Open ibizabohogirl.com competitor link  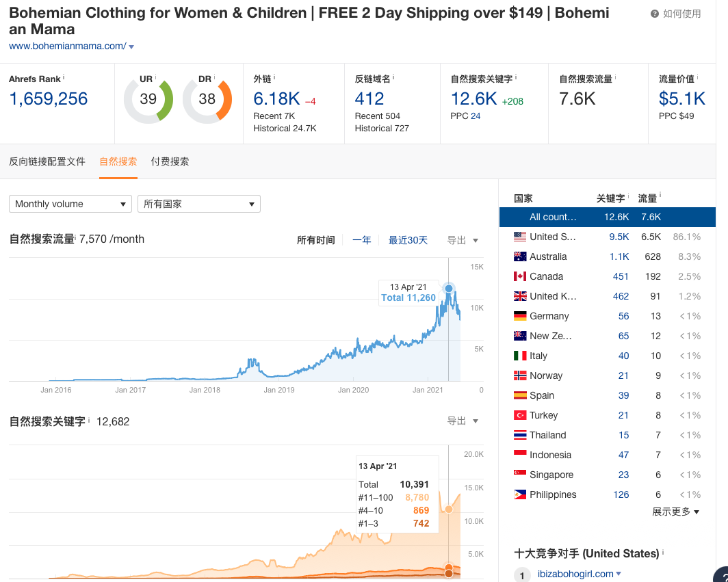(x=575, y=574)
